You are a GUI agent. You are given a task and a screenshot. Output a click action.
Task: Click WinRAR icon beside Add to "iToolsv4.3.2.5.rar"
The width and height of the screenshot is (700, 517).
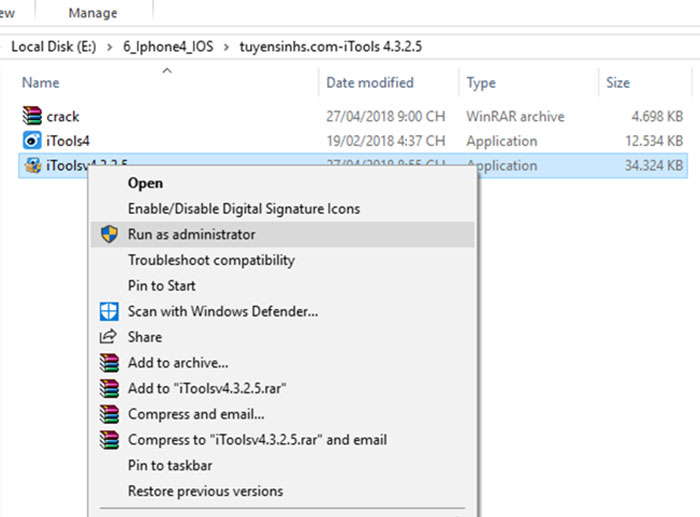(x=109, y=388)
